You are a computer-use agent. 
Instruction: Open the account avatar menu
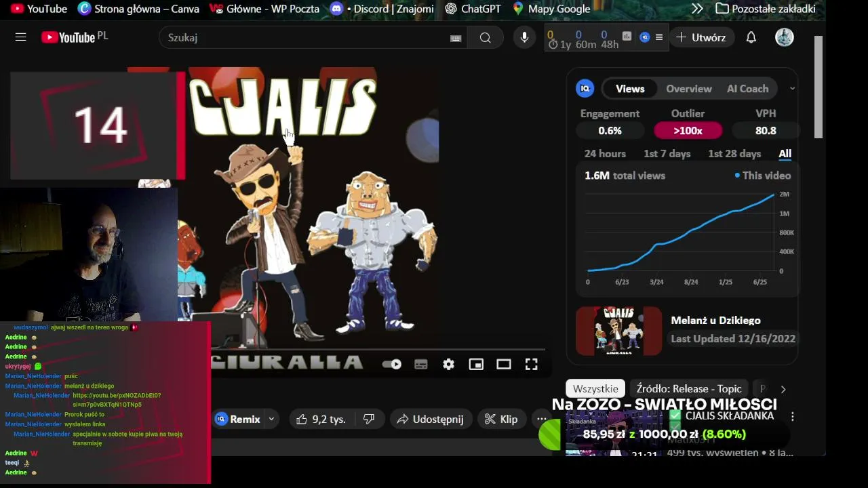pyautogui.click(x=785, y=37)
